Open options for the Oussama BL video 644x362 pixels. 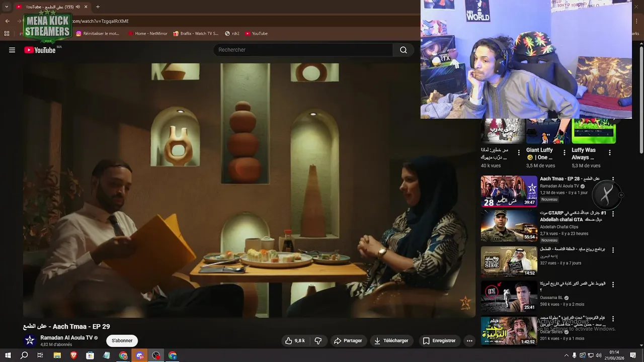(x=613, y=285)
